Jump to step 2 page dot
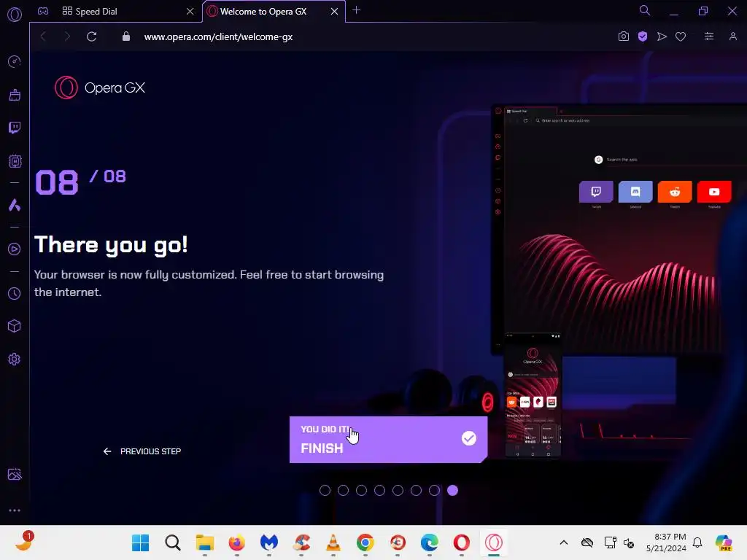Screen dimensions: 747x560 343,491
